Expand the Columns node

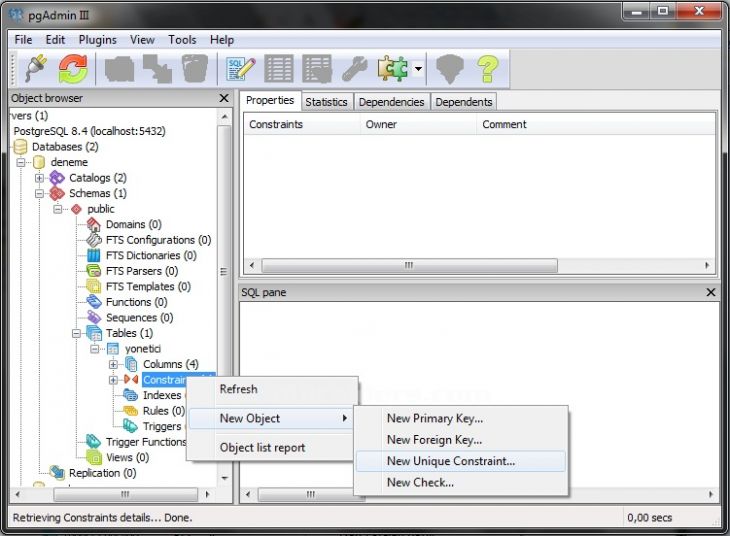(114, 364)
